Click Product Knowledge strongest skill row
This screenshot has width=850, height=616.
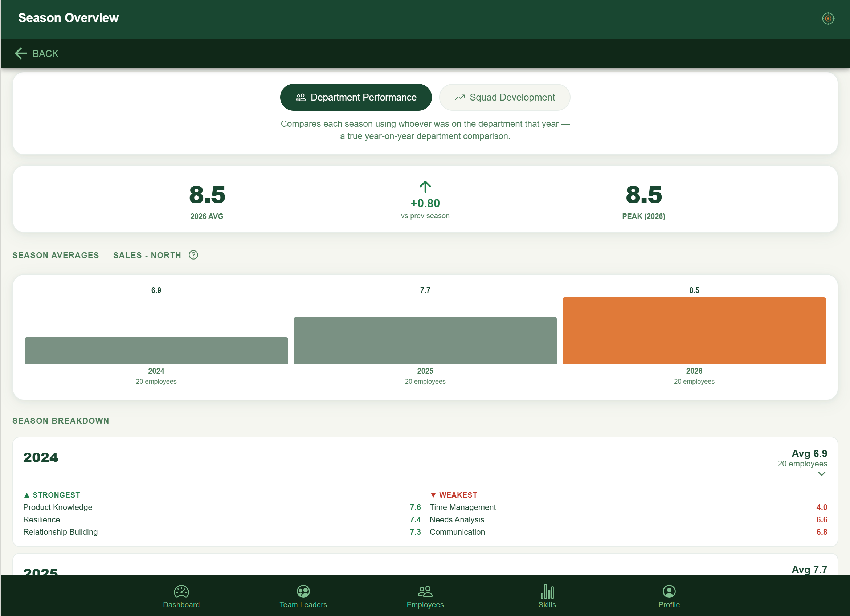point(222,507)
